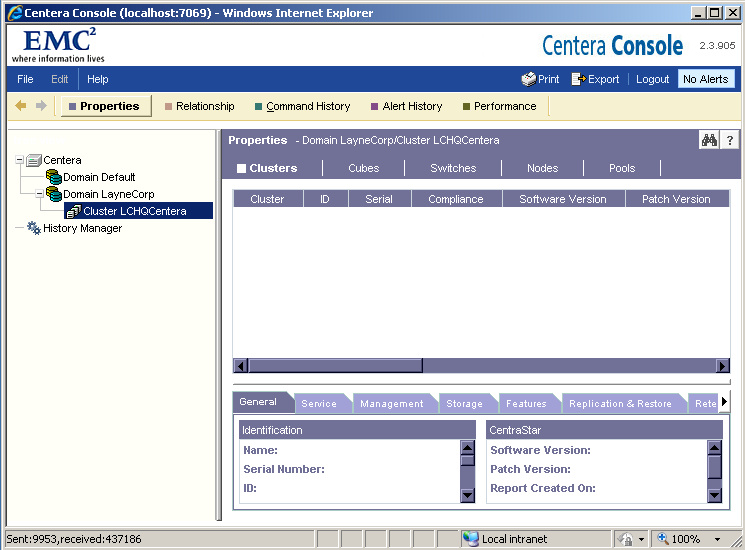745x550 pixels.
Task: Click the Print label in the header
Action: [548, 79]
